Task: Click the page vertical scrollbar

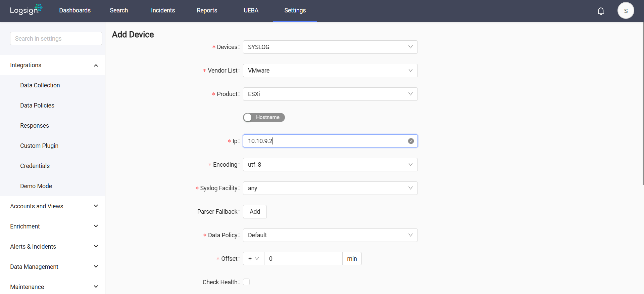Action: [x=643, y=103]
